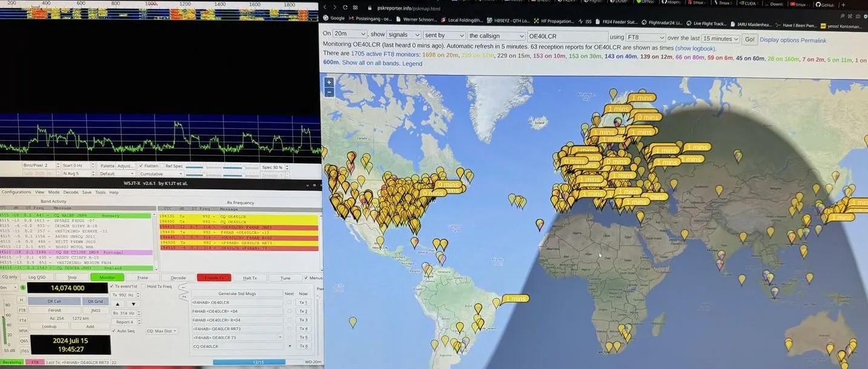
Task: Open the show logbook link
Action: point(696,48)
